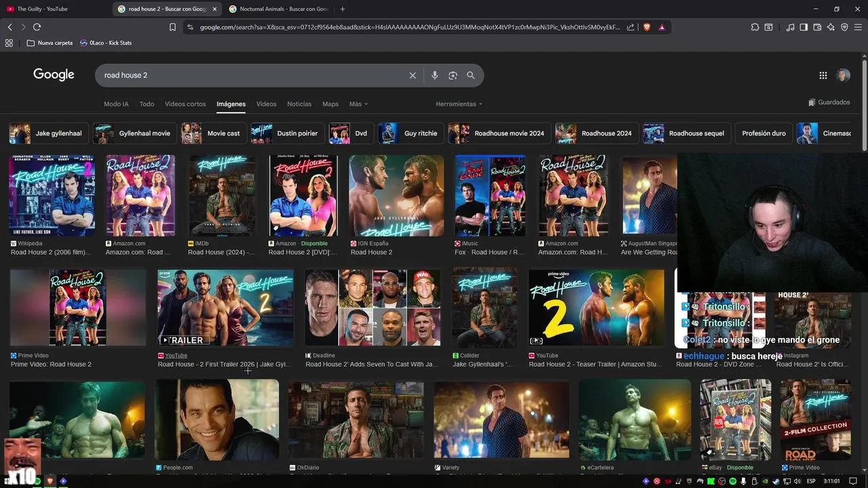The width and height of the screenshot is (868, 488).
Task: Open the media control music note icon
Action: coord(790,27)
